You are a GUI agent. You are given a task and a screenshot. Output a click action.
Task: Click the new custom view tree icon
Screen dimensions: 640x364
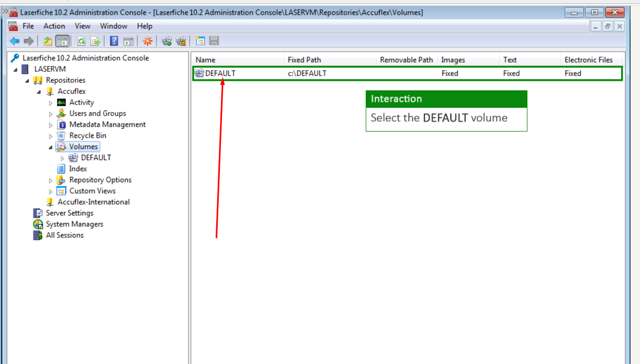tap(200, 41)
